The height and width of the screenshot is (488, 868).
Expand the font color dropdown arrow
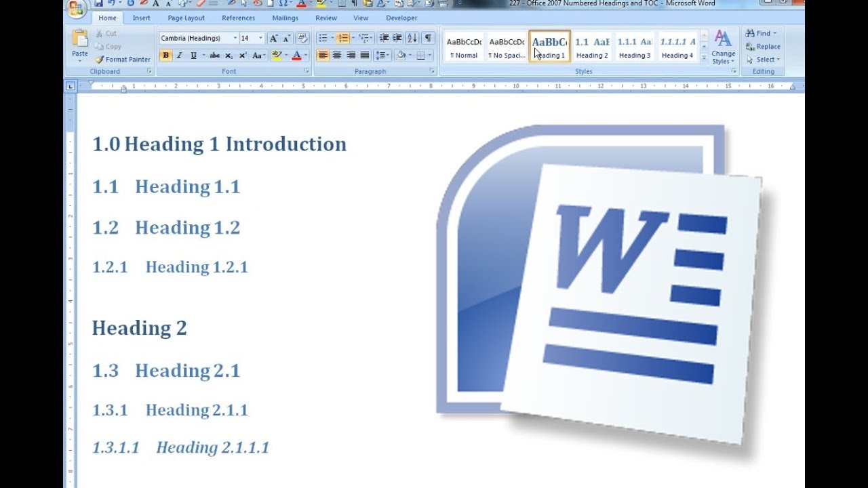305,56
